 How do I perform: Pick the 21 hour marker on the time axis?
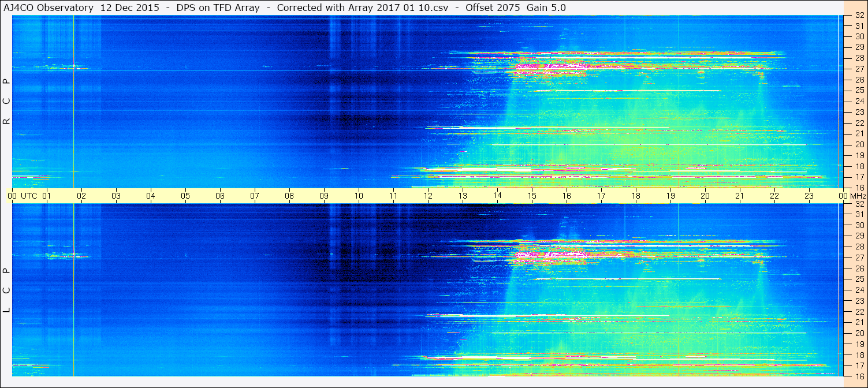(x=740, y=196)
